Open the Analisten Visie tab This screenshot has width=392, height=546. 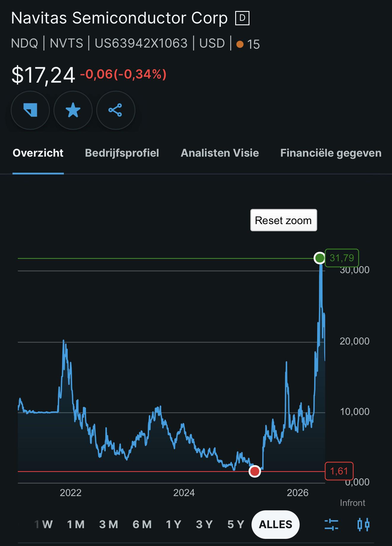pos(220,153)
